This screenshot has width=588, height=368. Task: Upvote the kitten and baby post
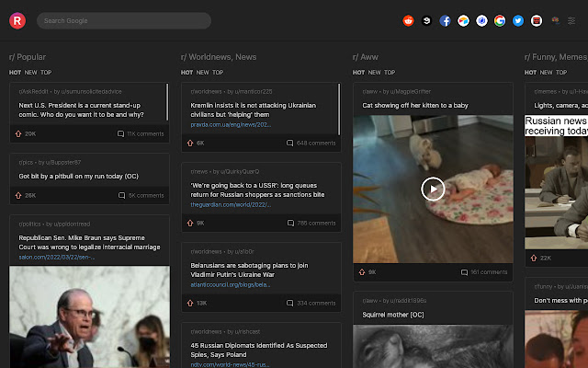(x=362, y=272)
